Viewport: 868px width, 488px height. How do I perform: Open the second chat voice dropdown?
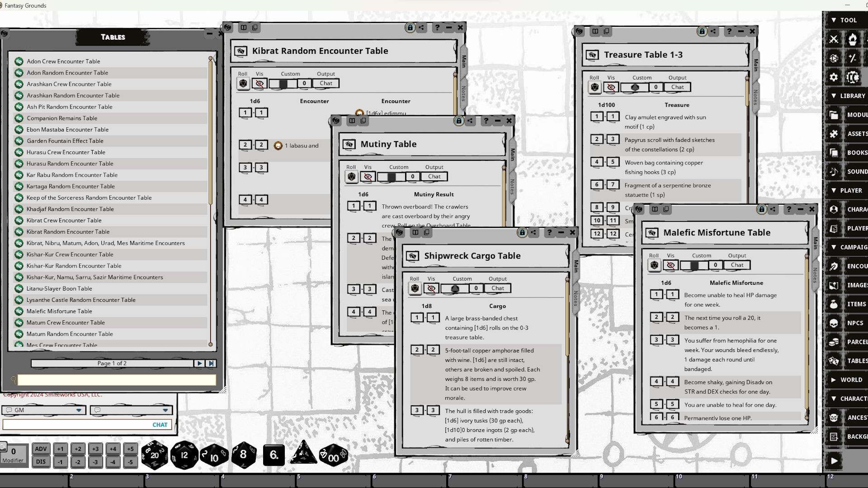[165, 410]
